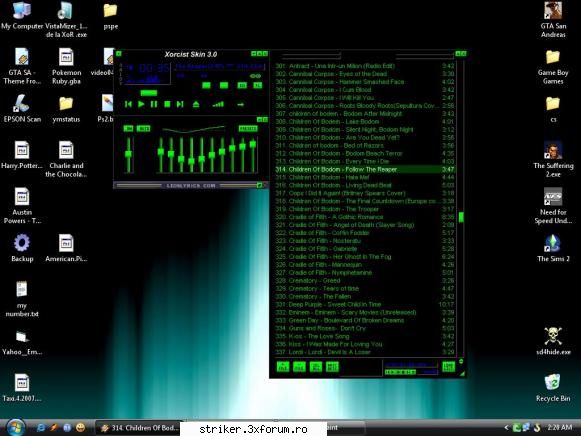Click the playlist corner resize grip
Screen dimensions: 581x436
[x=462, y=374]
